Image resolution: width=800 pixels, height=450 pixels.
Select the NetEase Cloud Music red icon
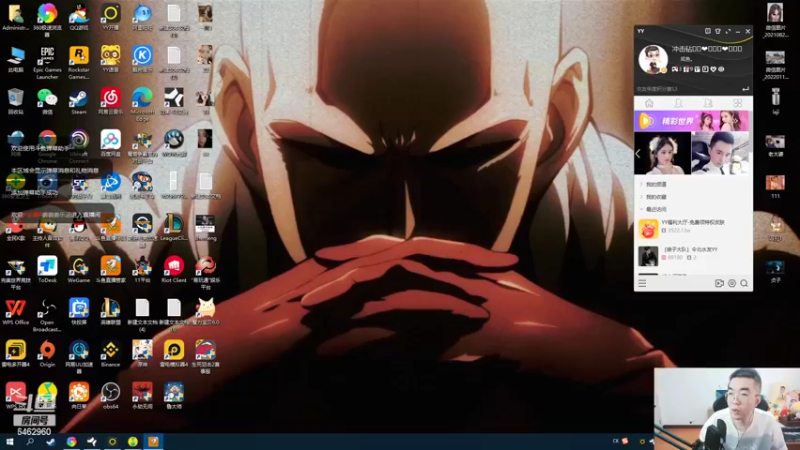111,101
